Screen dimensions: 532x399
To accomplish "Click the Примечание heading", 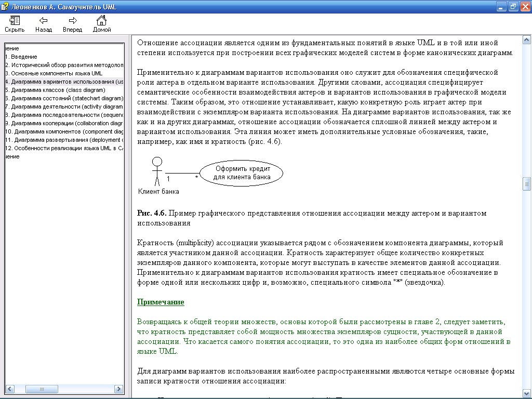I will pyautogui.click(x=161, y=302).
